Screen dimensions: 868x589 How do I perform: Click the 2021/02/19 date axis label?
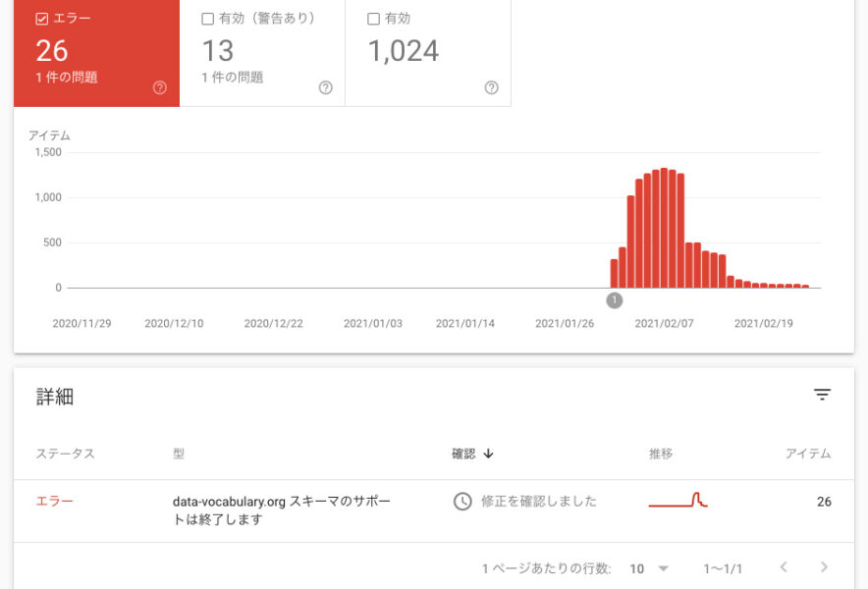click(x=763, y=323)
